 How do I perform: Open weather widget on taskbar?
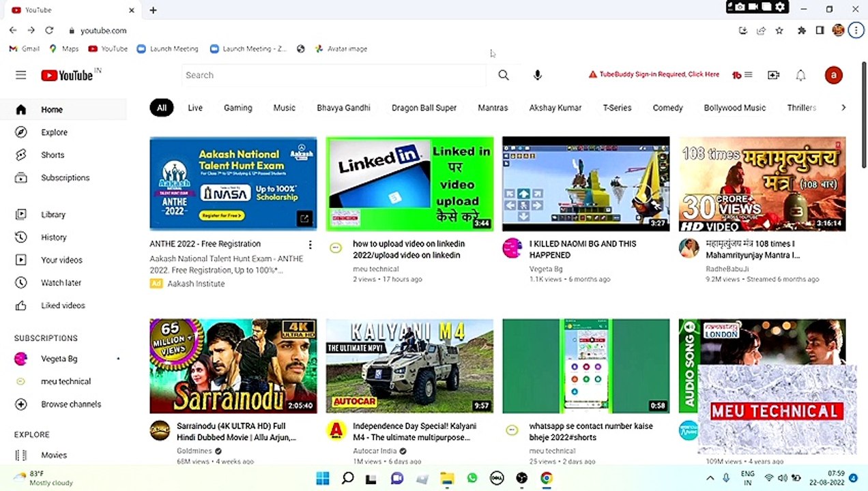tap(44, 478)
